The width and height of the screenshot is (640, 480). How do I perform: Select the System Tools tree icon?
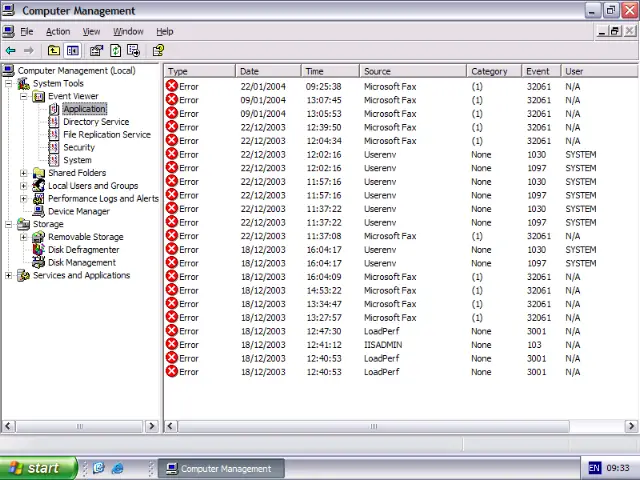pos(23,83)
